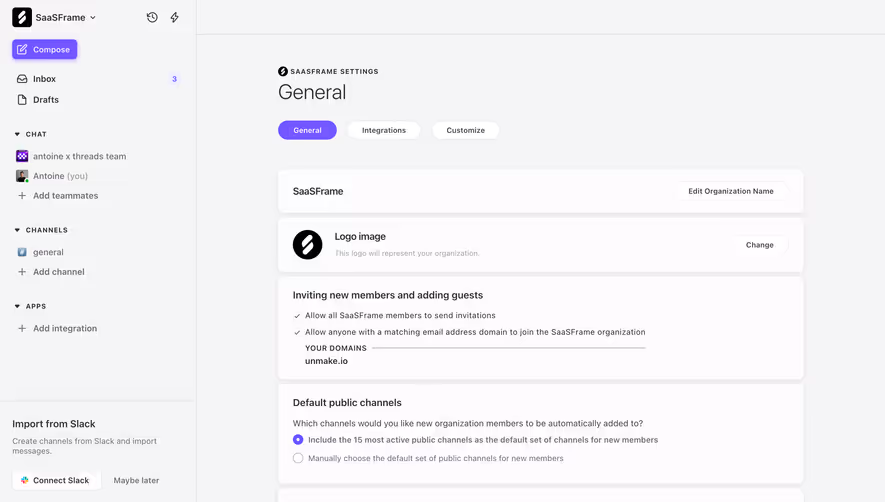The height and width of the screenshot is (502, 885).
Task: Dismiss Slack import with Maybe later
Action: (x=136, y=481)
